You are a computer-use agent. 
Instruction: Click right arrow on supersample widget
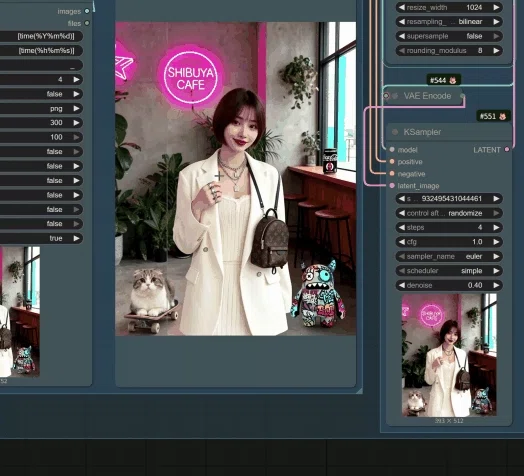click(497, 36)
